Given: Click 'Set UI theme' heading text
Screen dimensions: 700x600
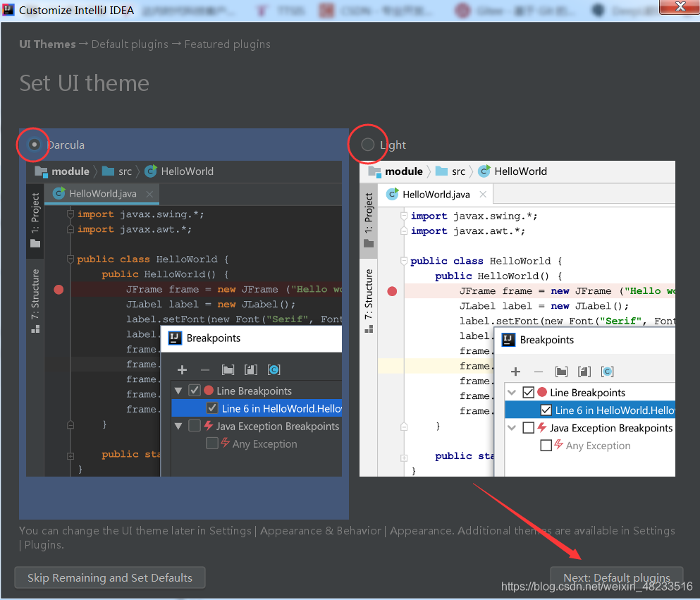Looking at the screenshot, I should [x=85, y=83].
